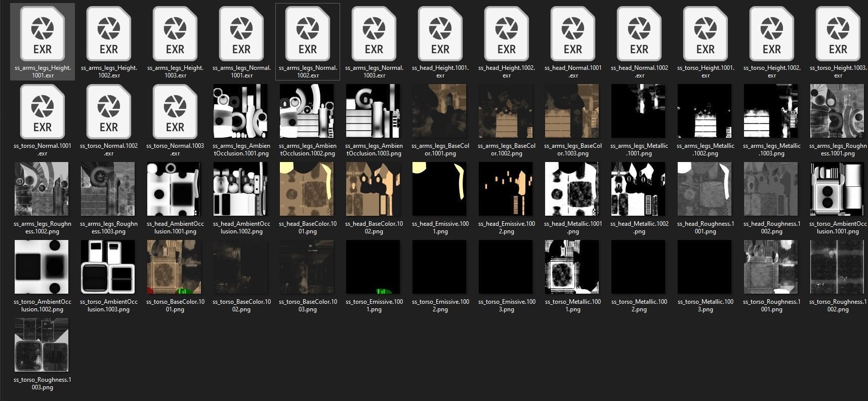
Task: Select ss_head_BaseColor.1002.png thumbnail
Action: point(373,189)
